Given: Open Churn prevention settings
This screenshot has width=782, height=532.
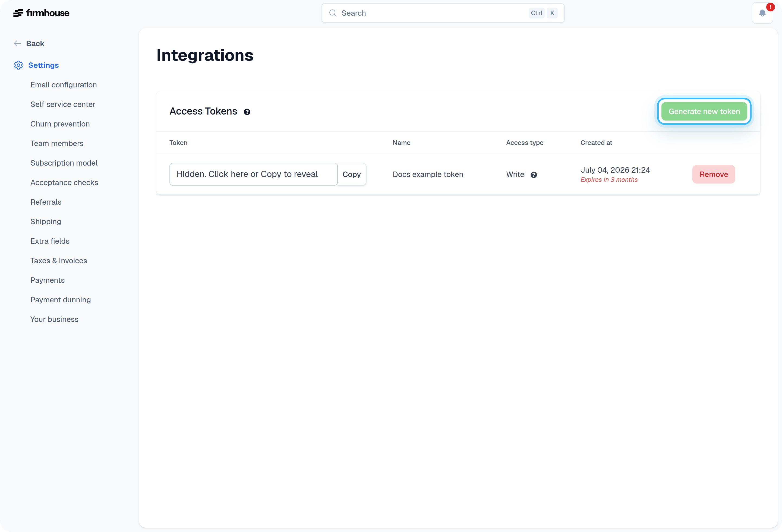Looking at the screenshot, I should coord(60,124).
